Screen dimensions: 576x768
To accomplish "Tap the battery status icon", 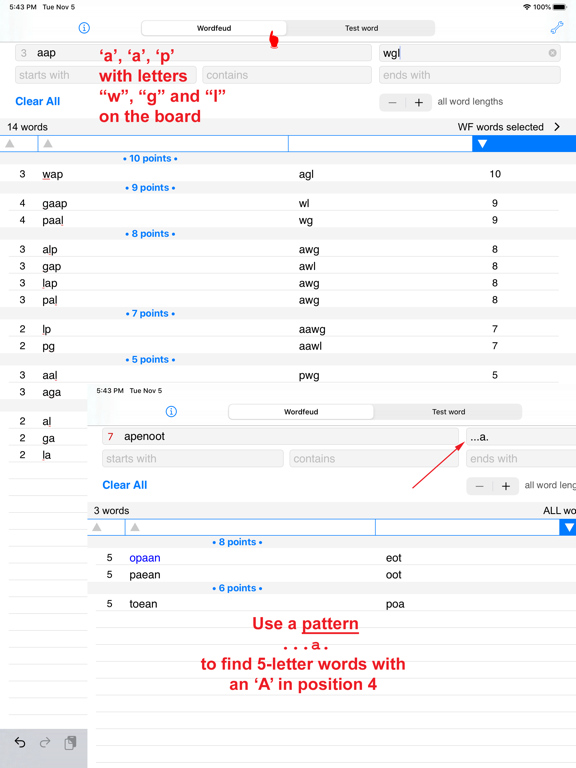I will pyautogui.click(x=559, y=7).
